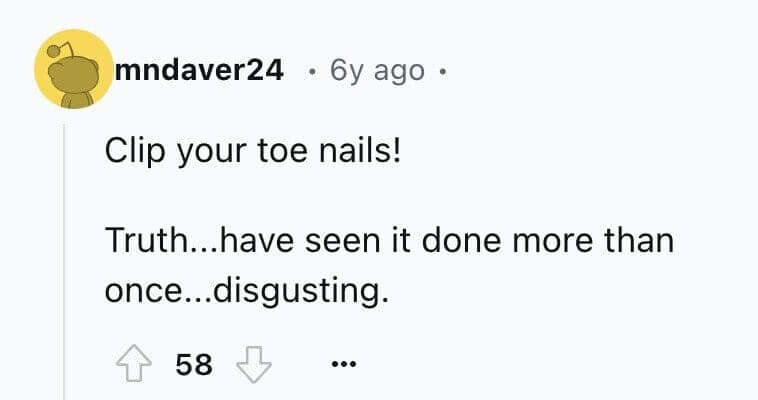Click the line "Truth...have seen it done more than"
Viewport: 758px width, 400px height.
coord(388,241)
